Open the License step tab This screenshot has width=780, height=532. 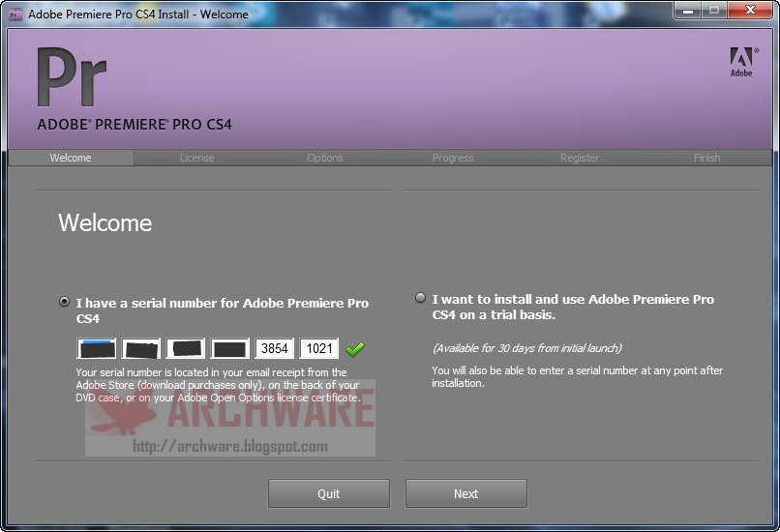(197, 158)
